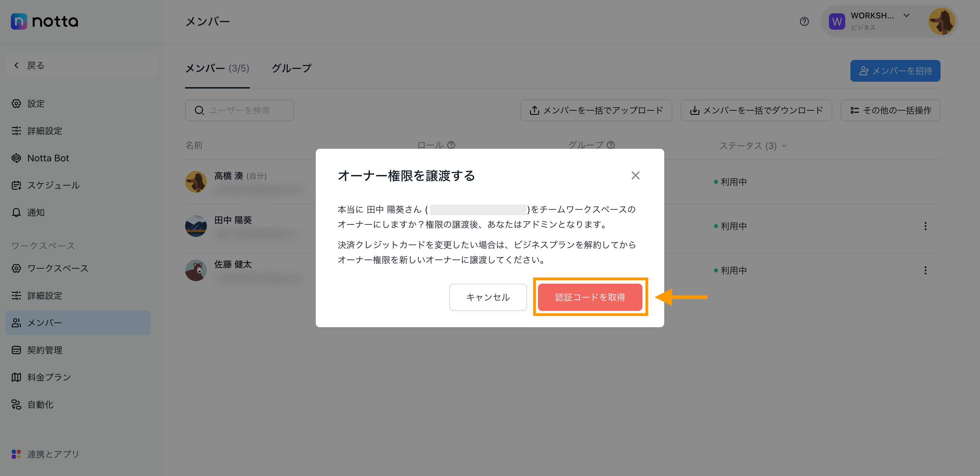Click メンバーを一括でアップロード button
Screen dimensions: 980x476
point(596,110)
